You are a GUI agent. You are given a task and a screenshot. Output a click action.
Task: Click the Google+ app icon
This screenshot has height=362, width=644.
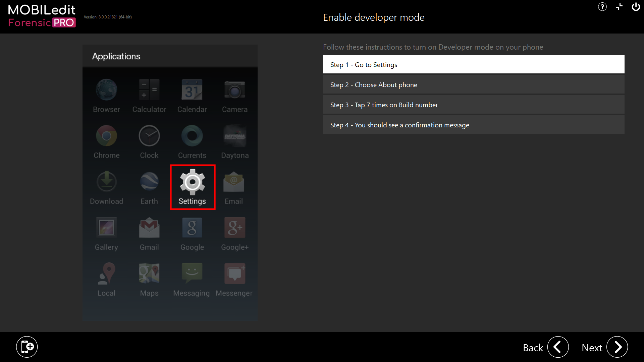point(234,228)
